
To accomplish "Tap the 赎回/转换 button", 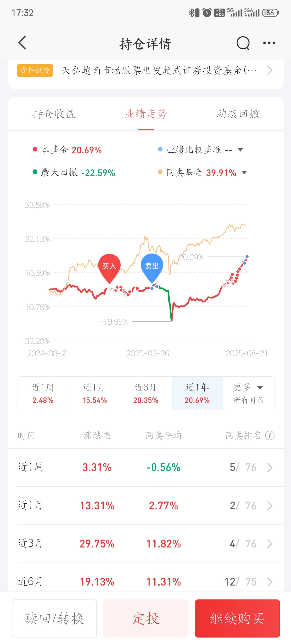I will 54,618.
